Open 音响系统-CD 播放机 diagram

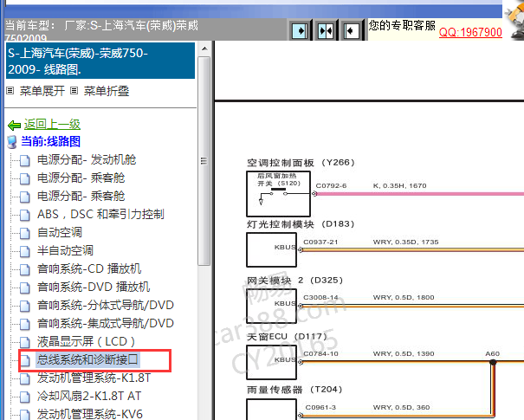point(89,268)
